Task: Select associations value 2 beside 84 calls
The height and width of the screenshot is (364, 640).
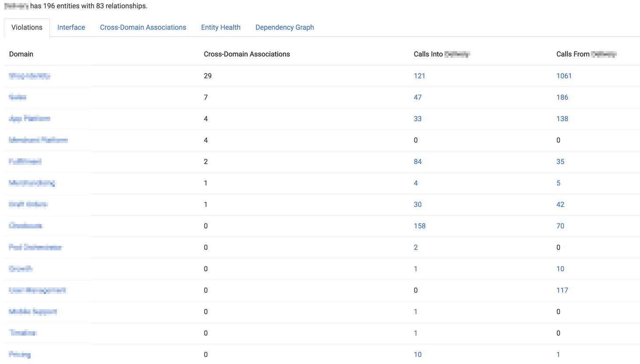Action: 206,161
